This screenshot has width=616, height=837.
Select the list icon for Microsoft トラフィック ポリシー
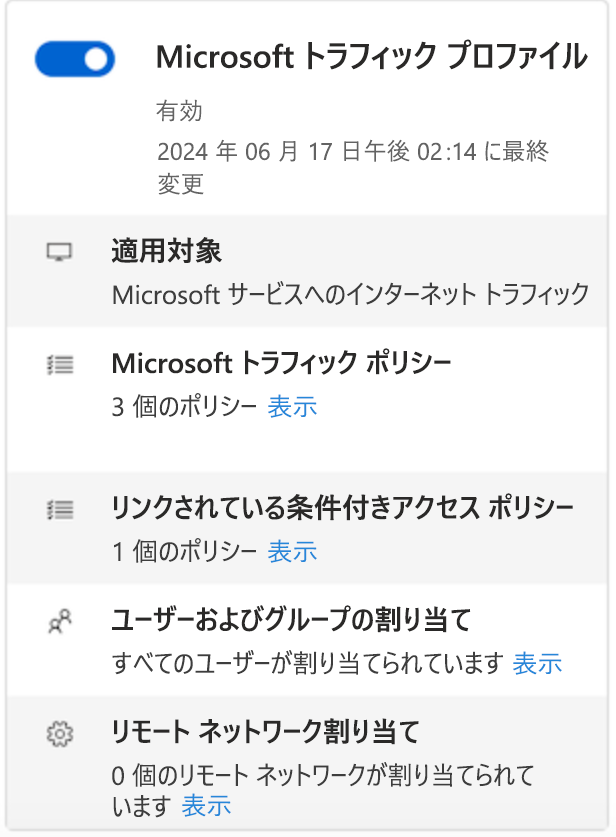pos(60,365)
